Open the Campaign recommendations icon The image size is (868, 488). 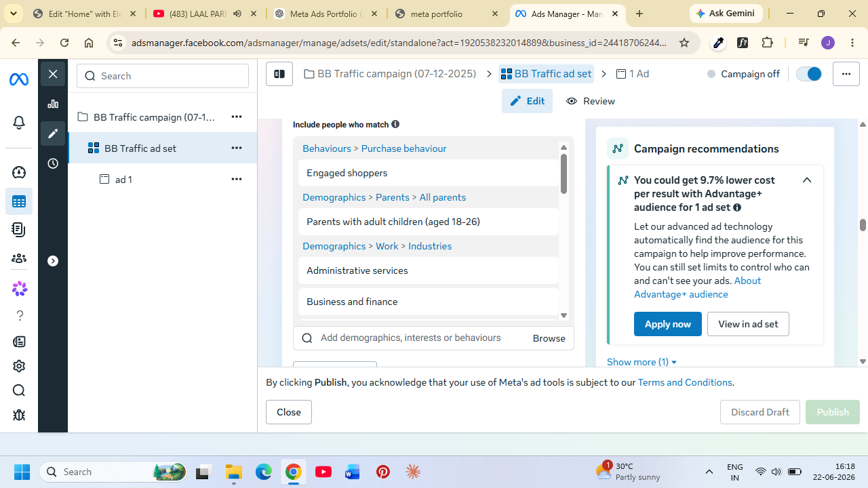[618, 148]
